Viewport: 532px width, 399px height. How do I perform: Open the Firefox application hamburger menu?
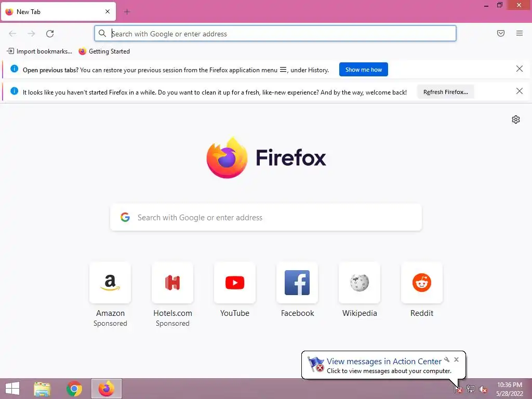520,33
